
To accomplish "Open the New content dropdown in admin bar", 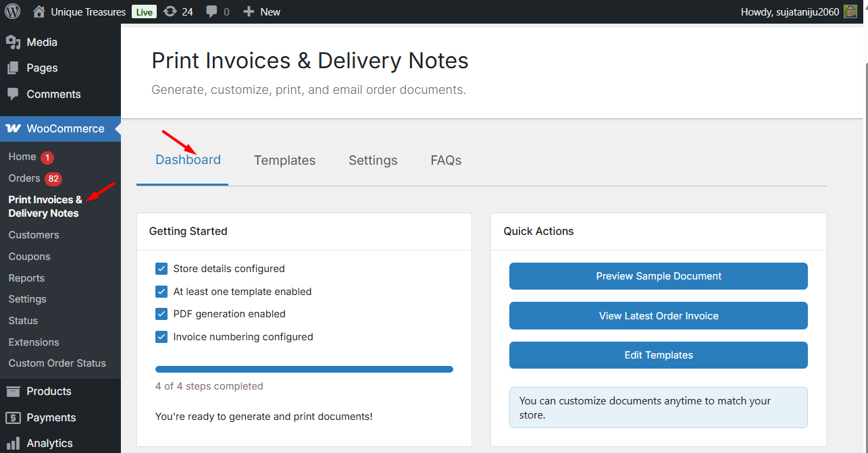I will click(x=261, y=11).
